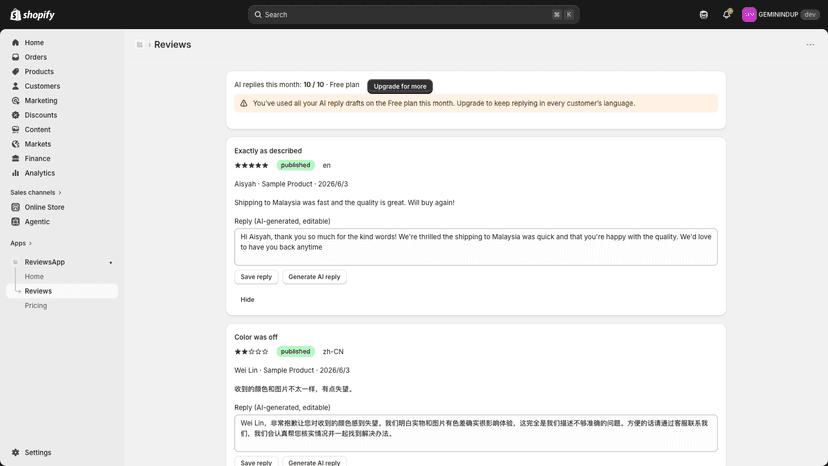Image resolution: width=828 pixels, height=466 pixels.
Task: Click published badge on Exactly as described
Action: (295, 165)
